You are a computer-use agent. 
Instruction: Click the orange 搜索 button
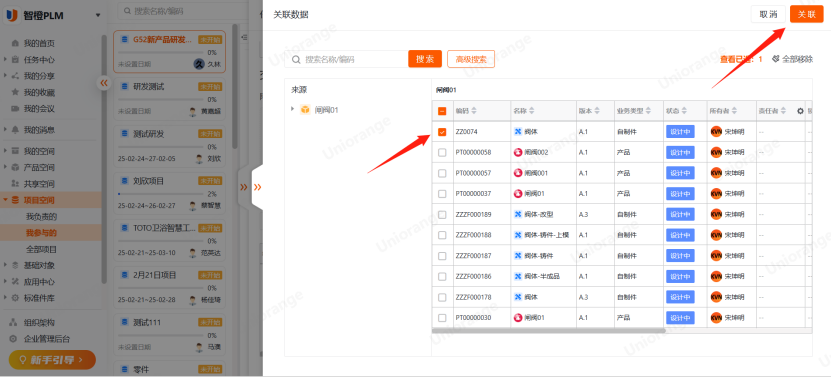(x=425, y=59)
